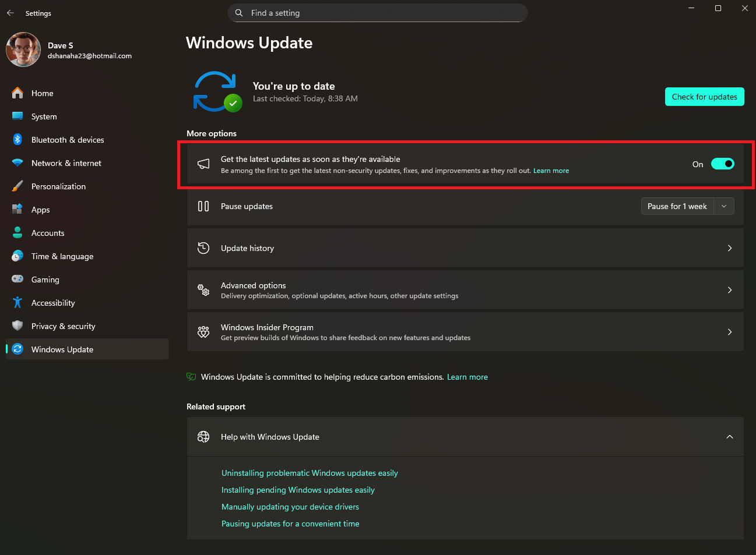
Task: Collapse the Help with Windows Update section
Action: tap(729, 437)
